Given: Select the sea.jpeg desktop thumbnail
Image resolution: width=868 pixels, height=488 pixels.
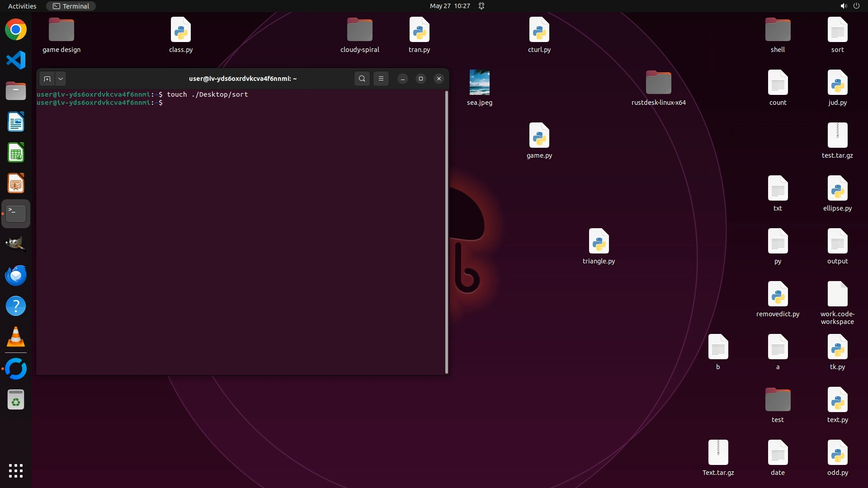Looking at the screenshot, I should (x=479, y=82).
